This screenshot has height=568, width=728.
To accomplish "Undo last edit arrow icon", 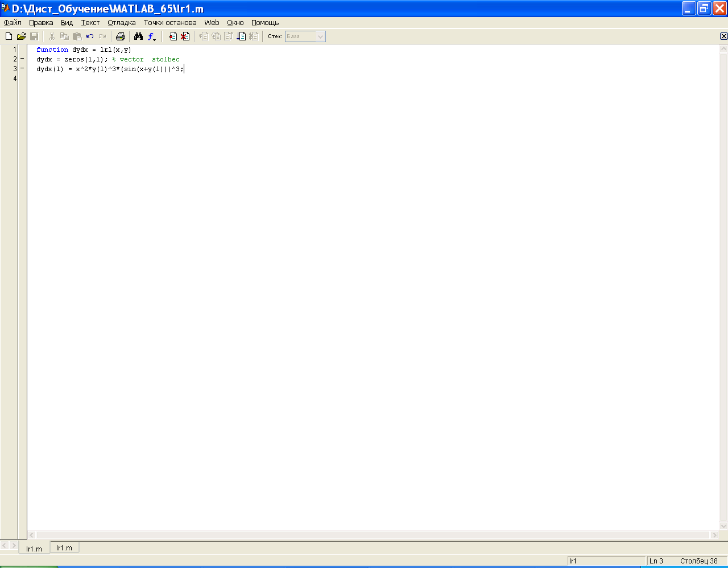I will coord(90,36).
